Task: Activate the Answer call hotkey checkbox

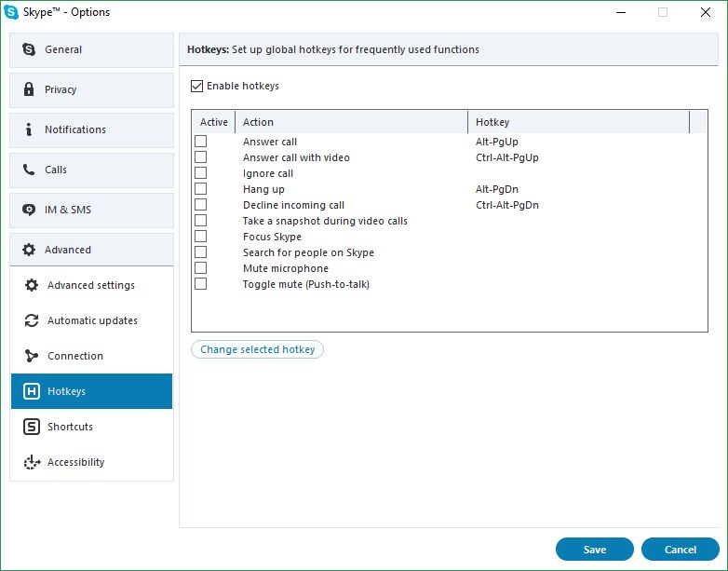Action: coord(200,142)
